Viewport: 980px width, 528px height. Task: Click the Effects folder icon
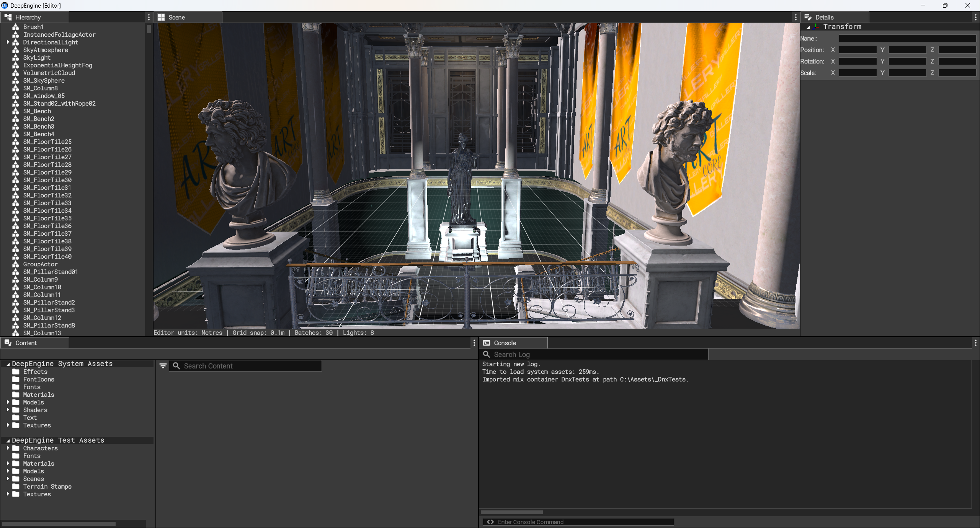pos(16,372)
